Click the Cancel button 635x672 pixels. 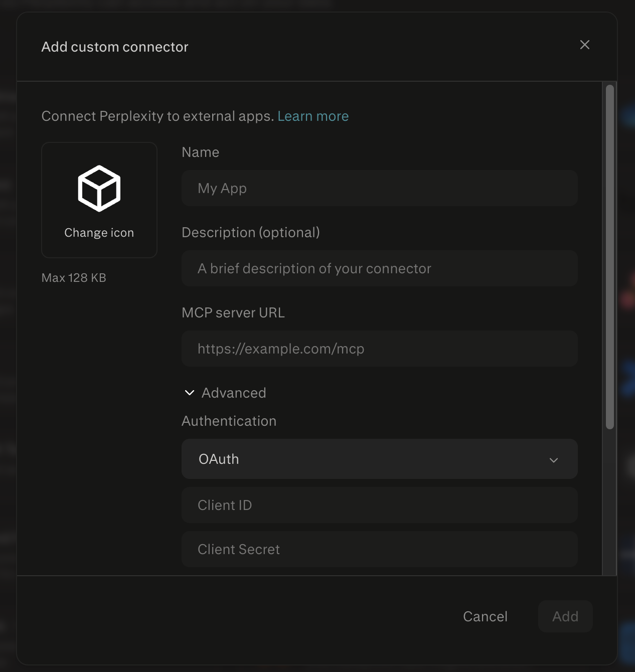(485, 616)
